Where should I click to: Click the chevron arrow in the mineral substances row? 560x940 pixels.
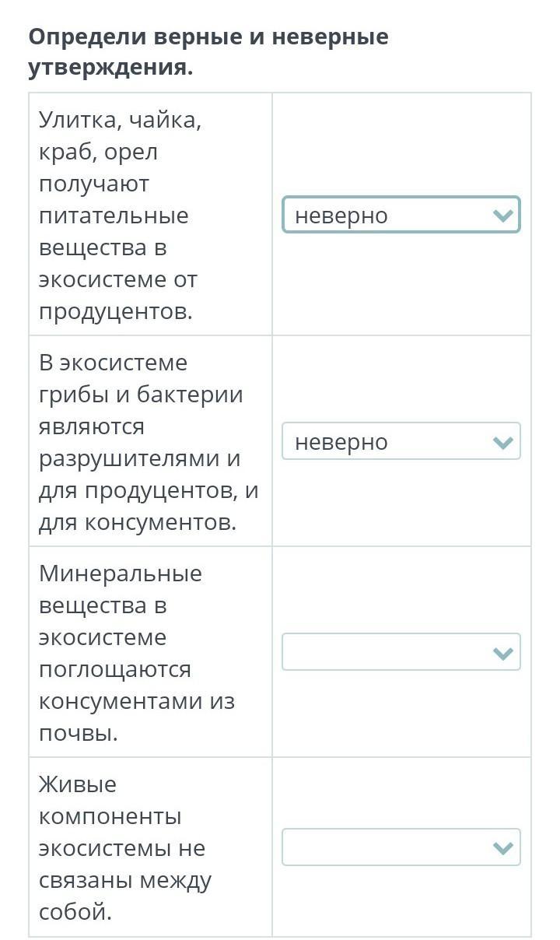[503, 653]
